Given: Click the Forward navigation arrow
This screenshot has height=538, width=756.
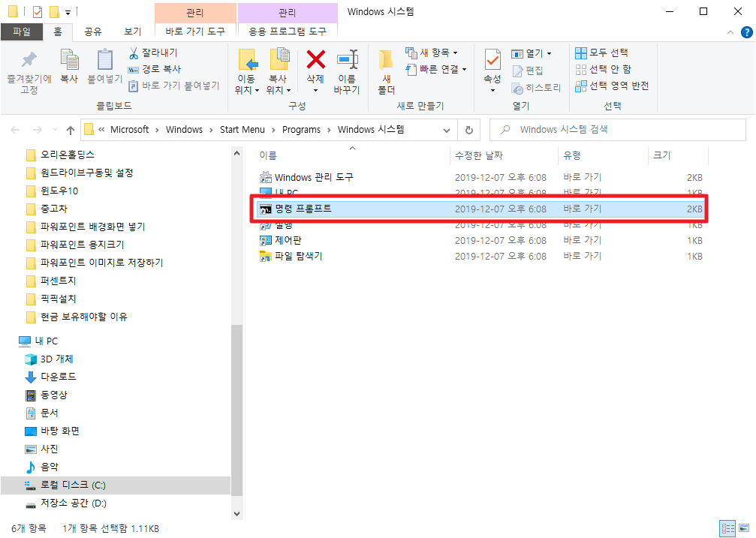Looking at the screenshot, I should coord(37,130).
